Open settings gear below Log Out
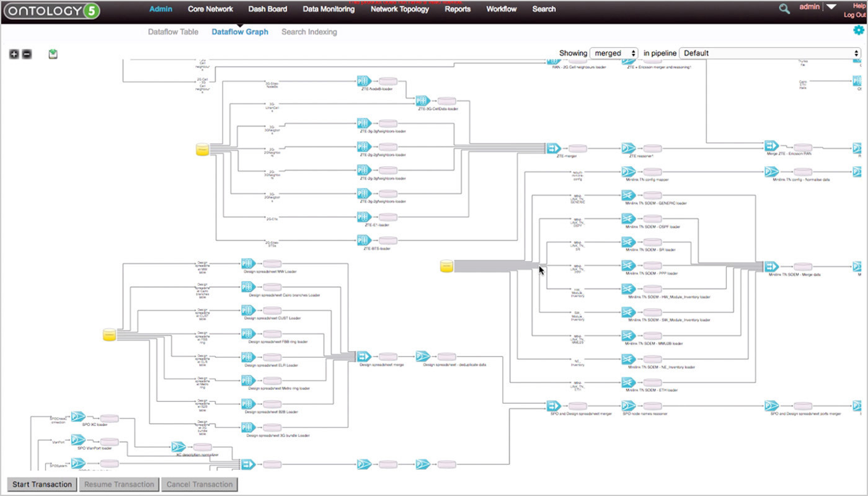 click(x=859, y=30)
